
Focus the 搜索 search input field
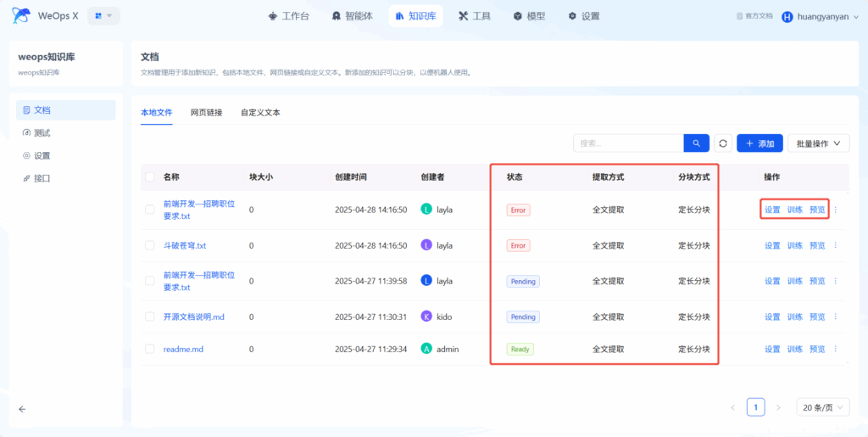[x=628, y=143]
